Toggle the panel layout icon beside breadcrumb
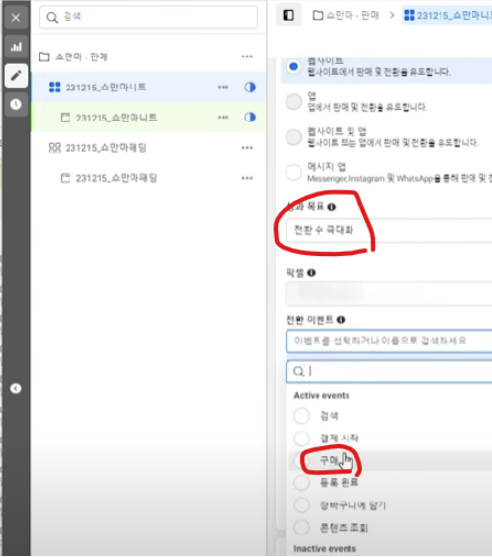492x557 pixels. (x=288, y=15)
